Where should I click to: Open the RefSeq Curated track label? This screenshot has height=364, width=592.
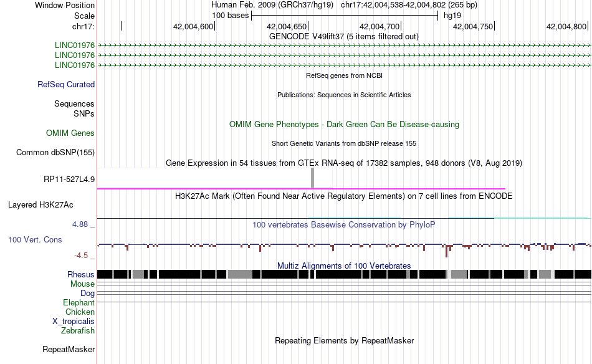pos(65,85)
